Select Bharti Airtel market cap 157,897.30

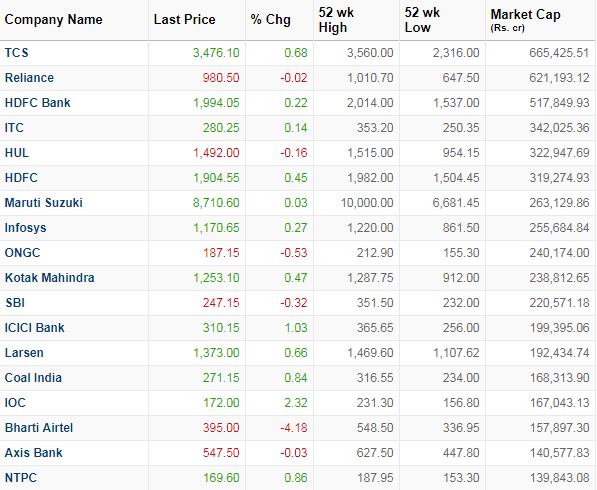click(x=559, y=428)
